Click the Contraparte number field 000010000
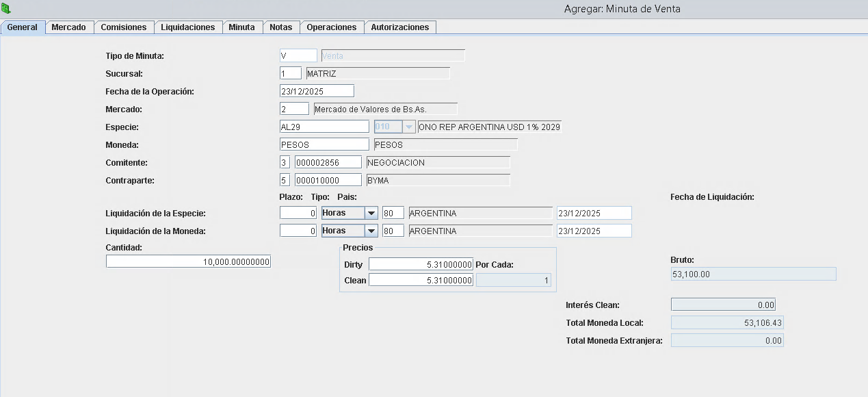This screenshot has width=868, height=397. coord(328,180)
